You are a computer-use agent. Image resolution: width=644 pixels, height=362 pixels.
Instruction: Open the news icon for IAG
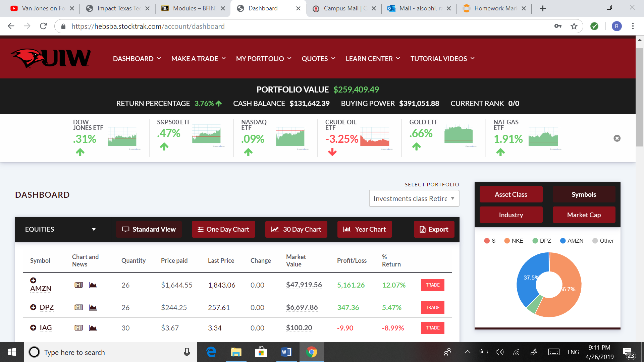(x=78, y=328)
